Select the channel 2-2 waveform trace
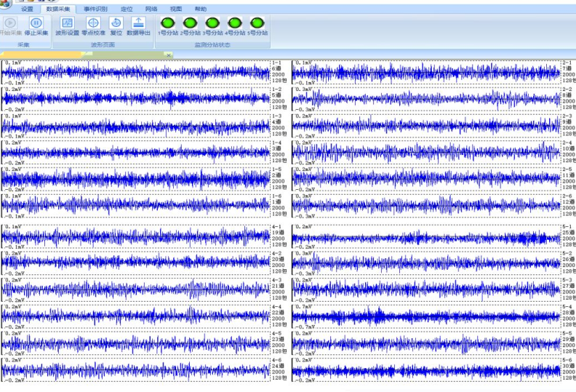The width and height of the screenshot is (576, 392). click(x=426, y=99)
